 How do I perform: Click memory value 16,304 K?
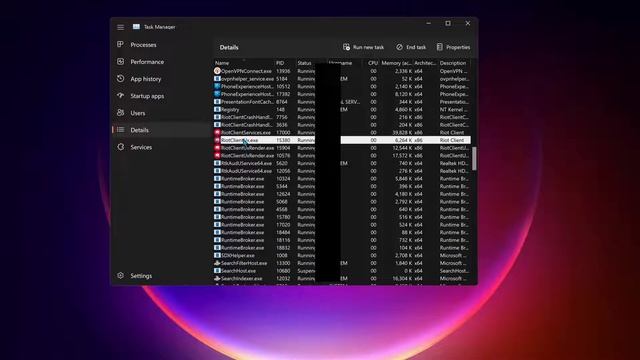(402, 278)
